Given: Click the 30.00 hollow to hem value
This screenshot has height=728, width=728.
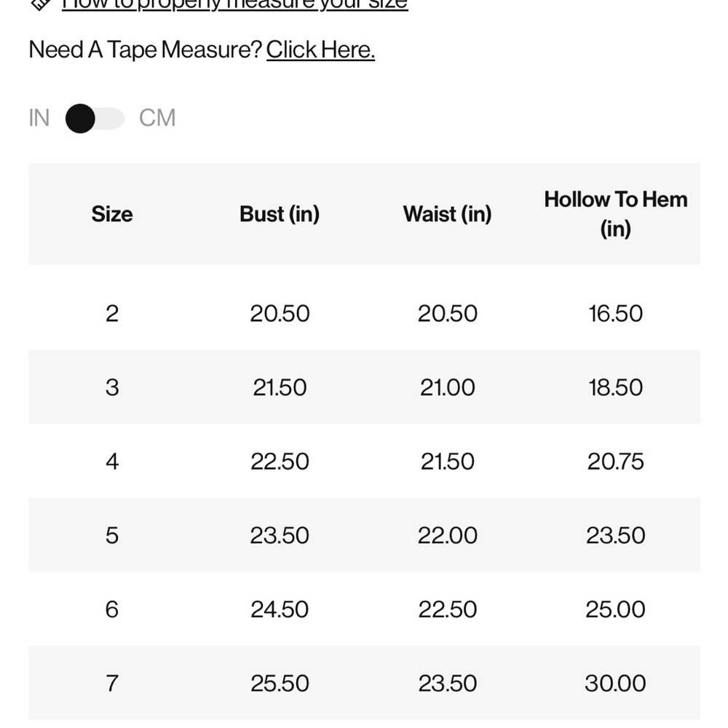Looking at the screenshot, I should tap(616, 684).
